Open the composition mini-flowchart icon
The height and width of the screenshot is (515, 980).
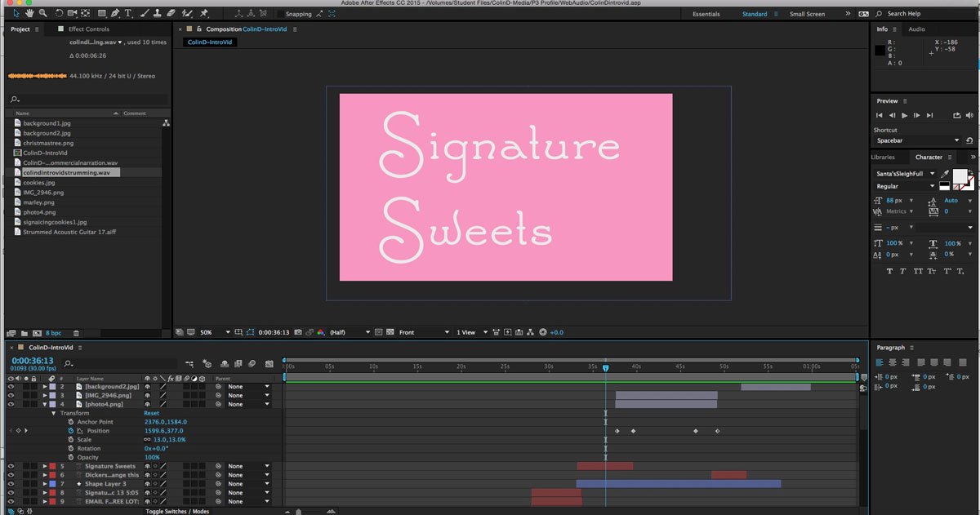point(190,364)
